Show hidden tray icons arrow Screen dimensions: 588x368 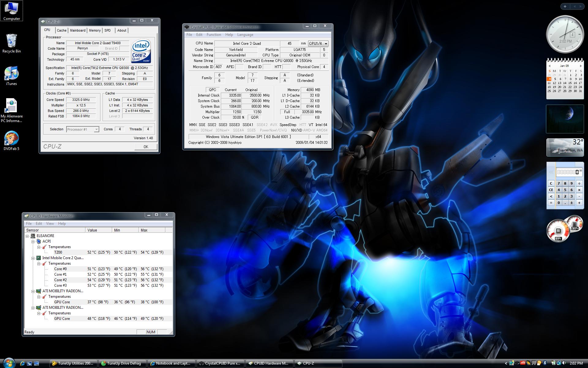point(506,363)
